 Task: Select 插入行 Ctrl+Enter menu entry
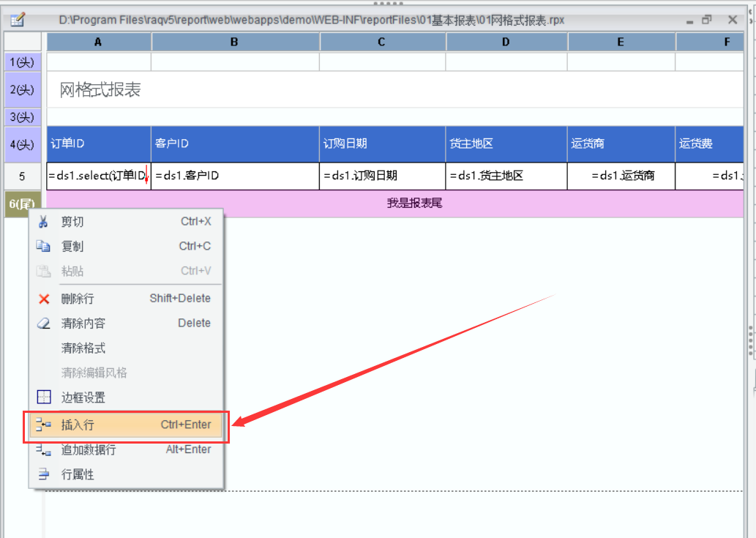pos(126,425)
